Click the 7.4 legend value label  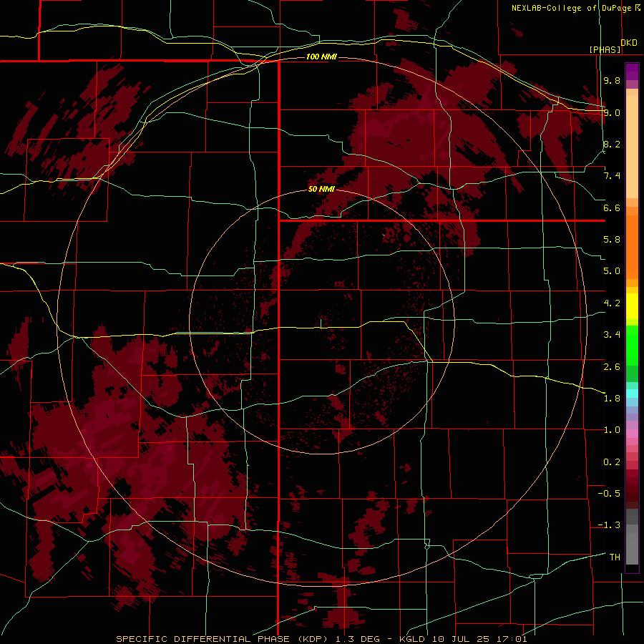pyautogui.click(x=612, y=176)
